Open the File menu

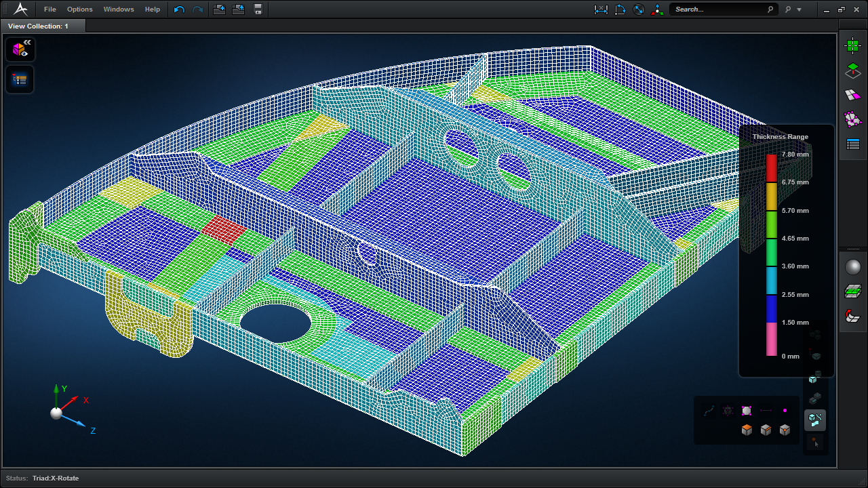pyautogui.click(x=50, y=9)
